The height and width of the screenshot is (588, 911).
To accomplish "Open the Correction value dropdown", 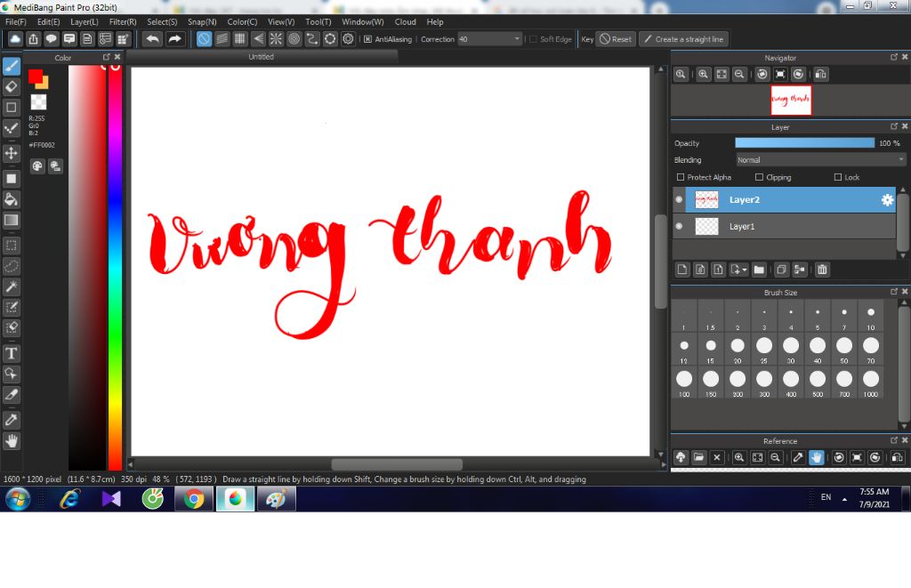I will [x=517, y=39].
